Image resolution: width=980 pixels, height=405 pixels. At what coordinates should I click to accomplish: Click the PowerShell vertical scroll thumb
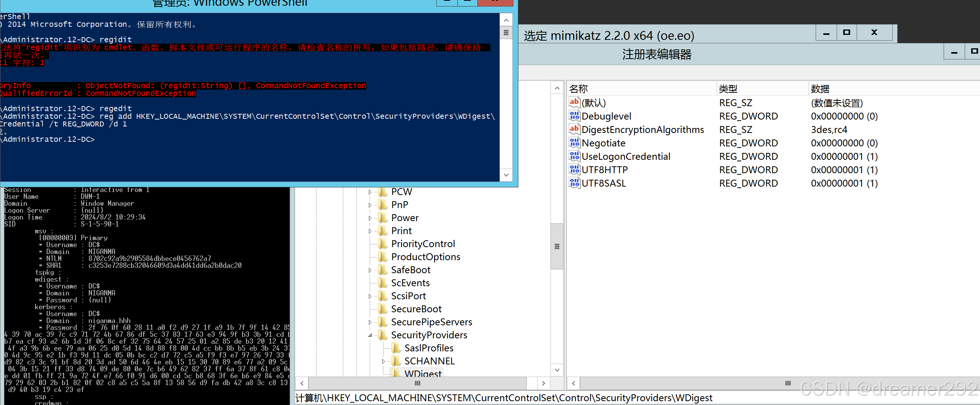click(506, 33)
